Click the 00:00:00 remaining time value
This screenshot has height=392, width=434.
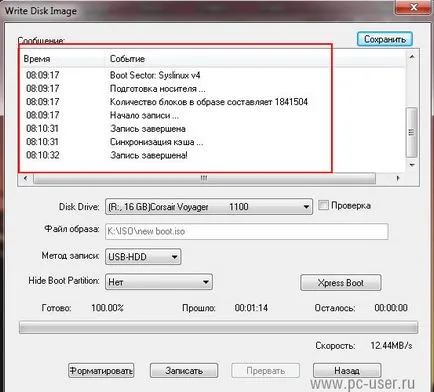pyautogui.click(x=391, y=307)
